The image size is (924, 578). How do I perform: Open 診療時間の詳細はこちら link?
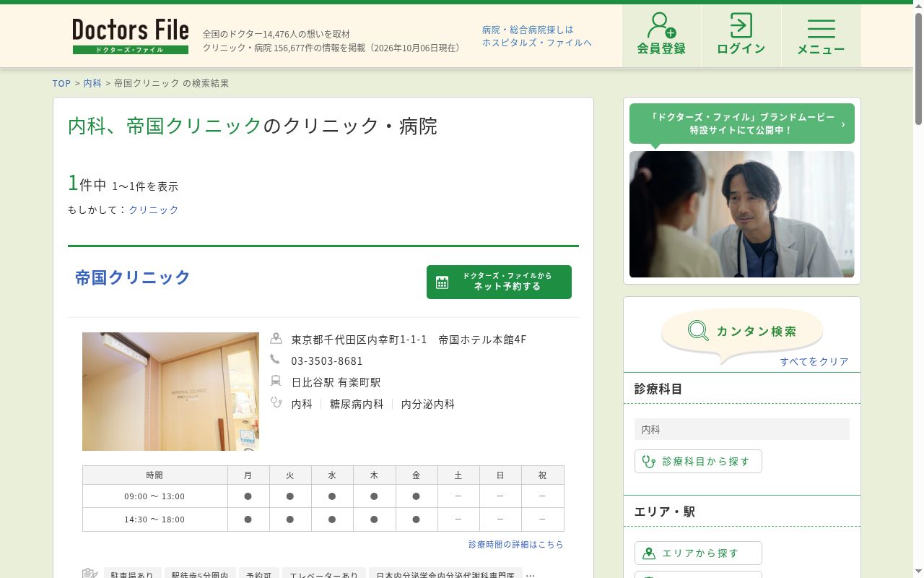pos(516,544)
